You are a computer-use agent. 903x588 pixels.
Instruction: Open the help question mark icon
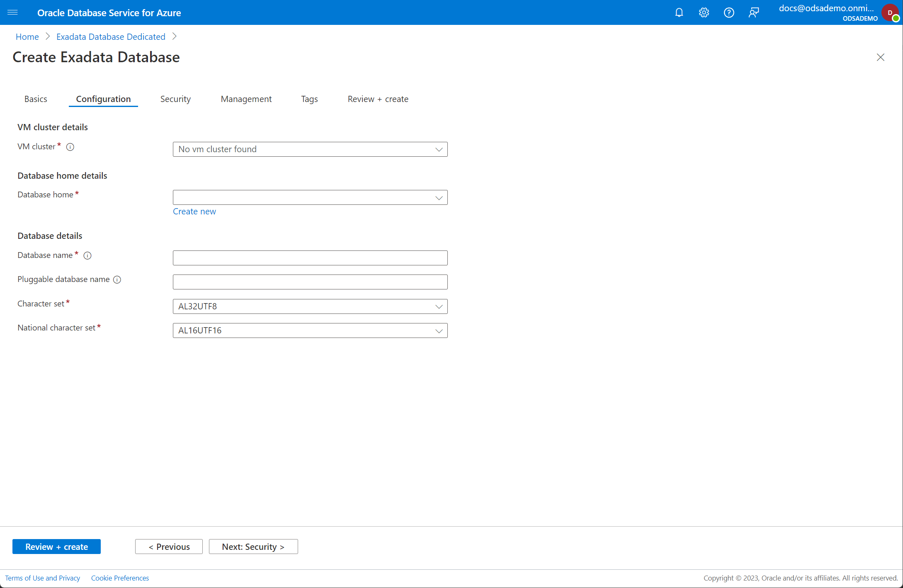click(728, 12)
